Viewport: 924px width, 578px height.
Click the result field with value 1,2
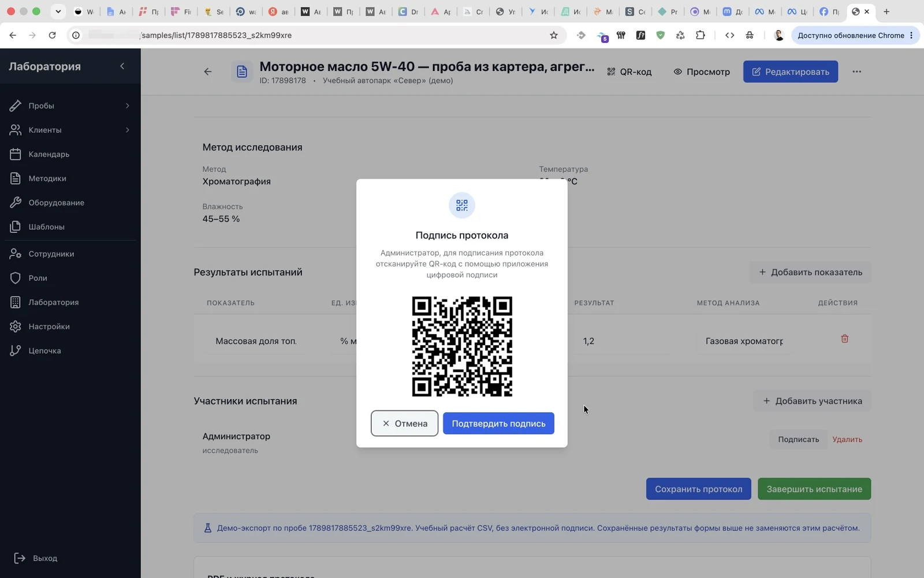[x=623, y=341]
